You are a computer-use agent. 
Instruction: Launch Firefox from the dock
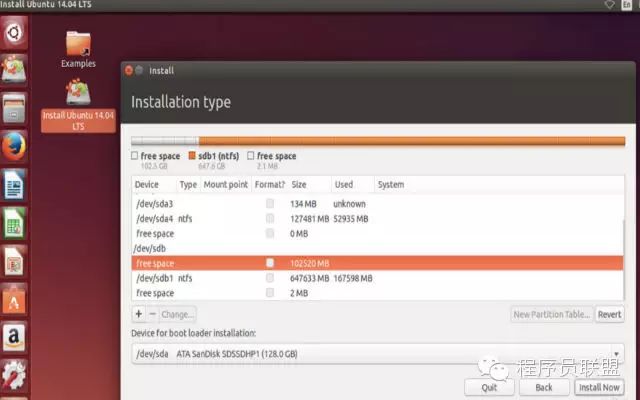point(14,146)
